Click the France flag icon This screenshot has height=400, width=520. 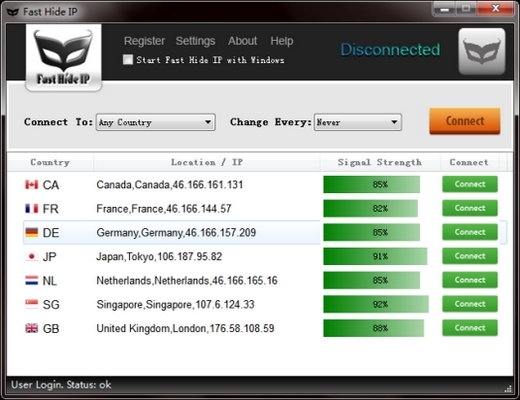(x=32, y=208)
